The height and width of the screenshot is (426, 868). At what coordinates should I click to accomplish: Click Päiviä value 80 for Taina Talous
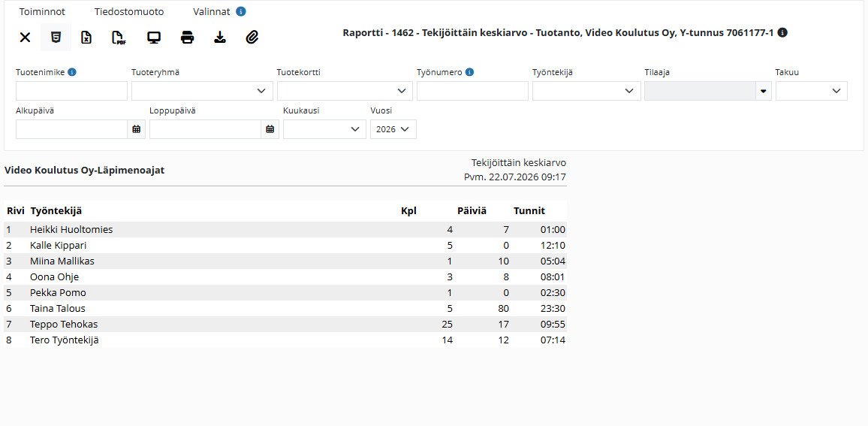(503, 309)
